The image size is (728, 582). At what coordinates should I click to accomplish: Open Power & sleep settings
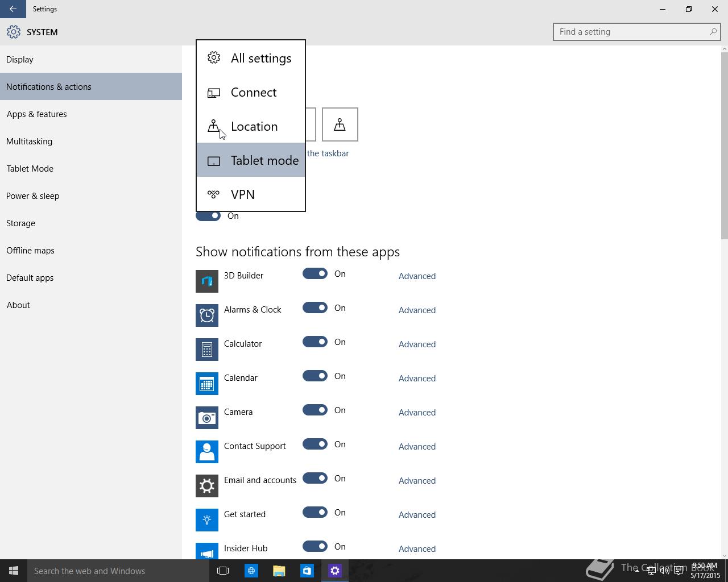click(91, 196)
